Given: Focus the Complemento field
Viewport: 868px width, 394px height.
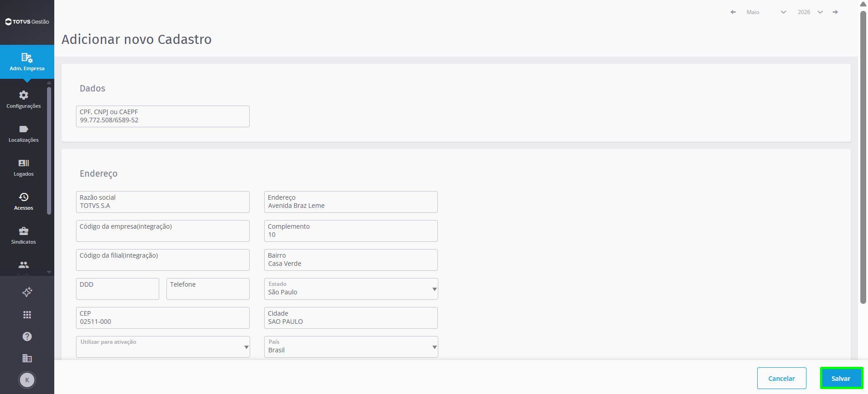Looking at the screenshot, I should click(351, 231).
